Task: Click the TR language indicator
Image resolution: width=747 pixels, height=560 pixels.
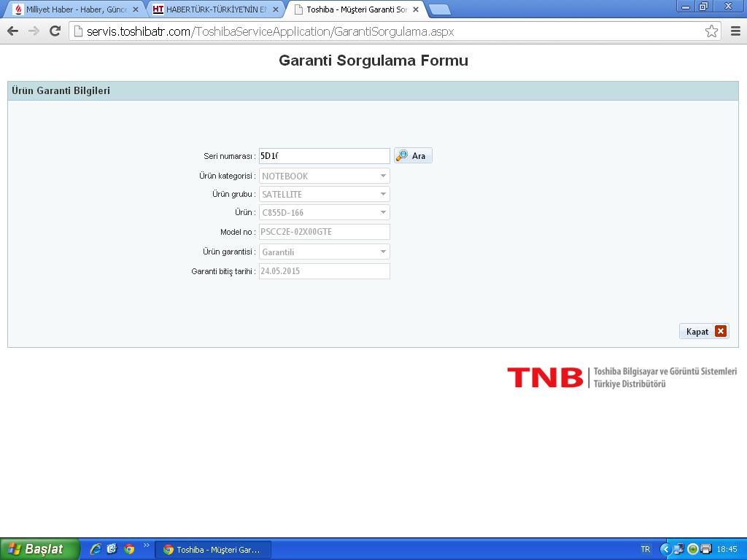Action: tap(646, 550)
